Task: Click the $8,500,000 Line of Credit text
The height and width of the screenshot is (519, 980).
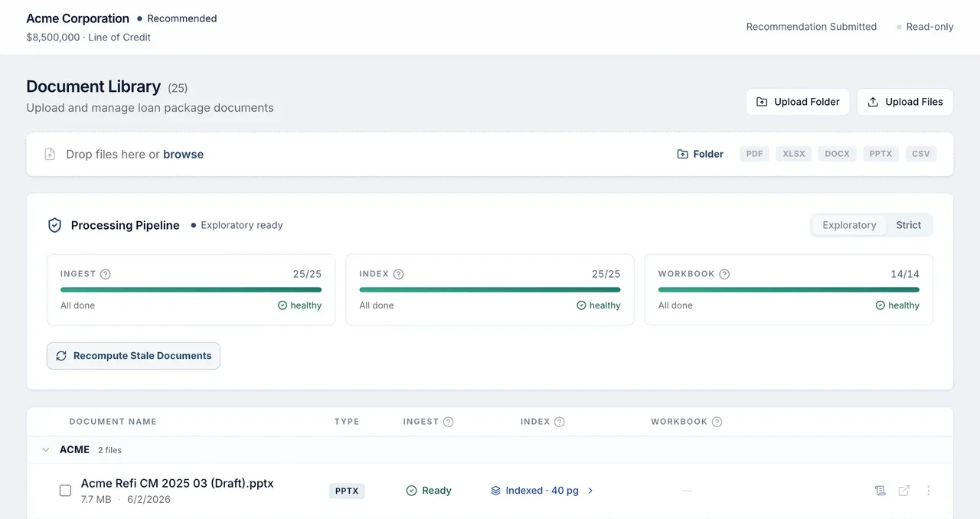Action: 88,38
